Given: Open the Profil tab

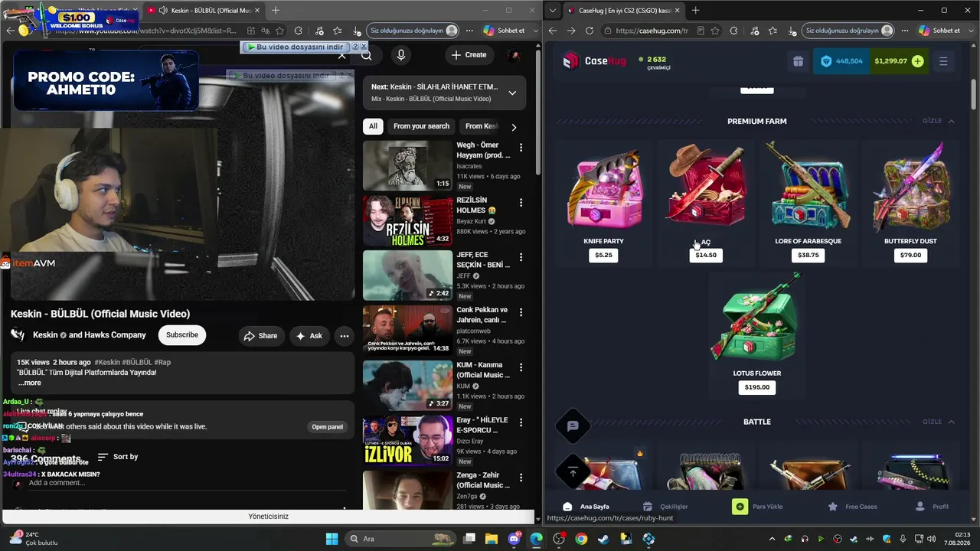Looking at the screenshot, I should 933,507.
